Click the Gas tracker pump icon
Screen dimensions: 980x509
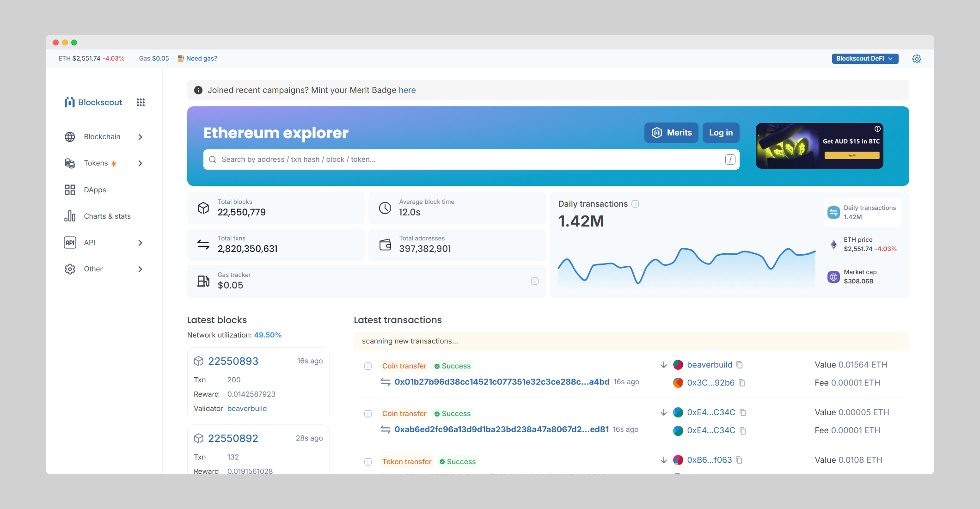(203, 281)
